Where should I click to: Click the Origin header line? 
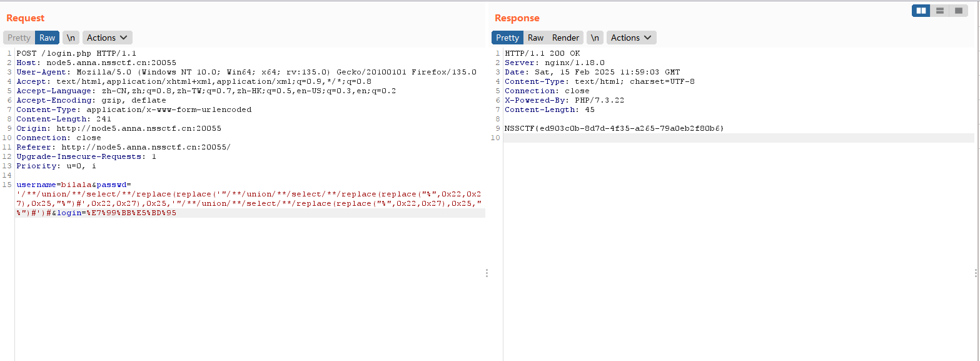pyautogui.click(x=119, y=128)
